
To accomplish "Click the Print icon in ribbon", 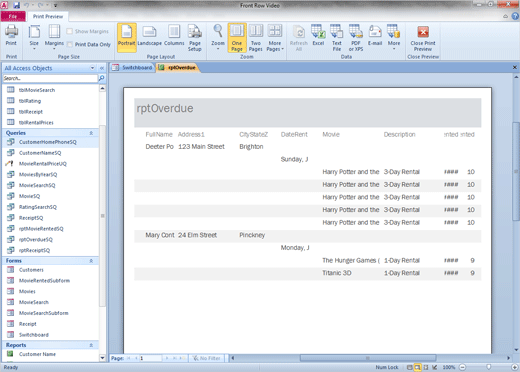I will pyautogui.click(x=11, y=36).
